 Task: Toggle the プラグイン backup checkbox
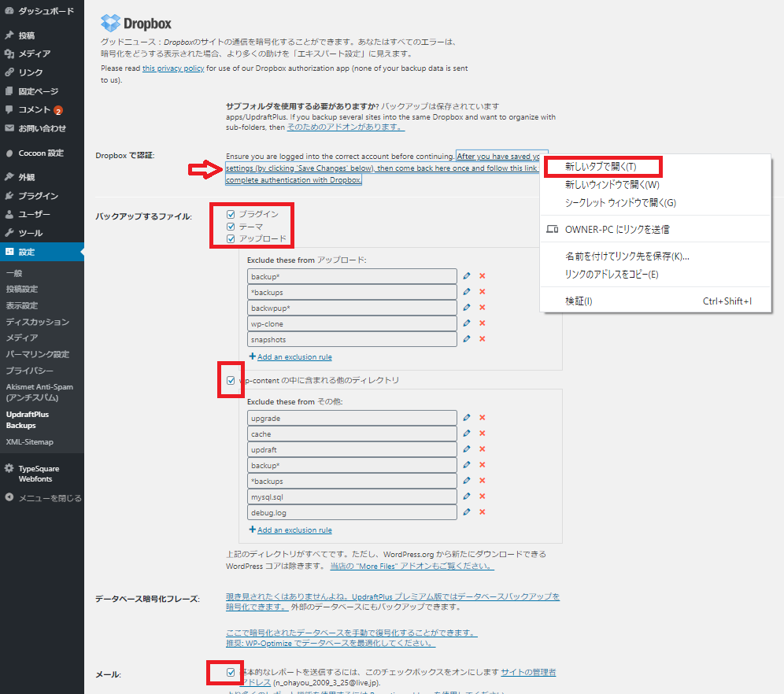pos(231,214)
